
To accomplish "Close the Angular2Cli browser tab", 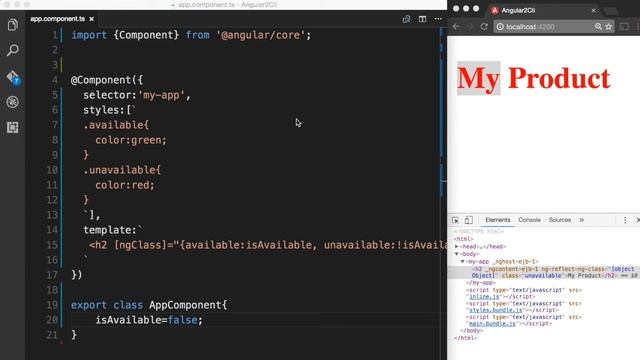I will [593, 11].
